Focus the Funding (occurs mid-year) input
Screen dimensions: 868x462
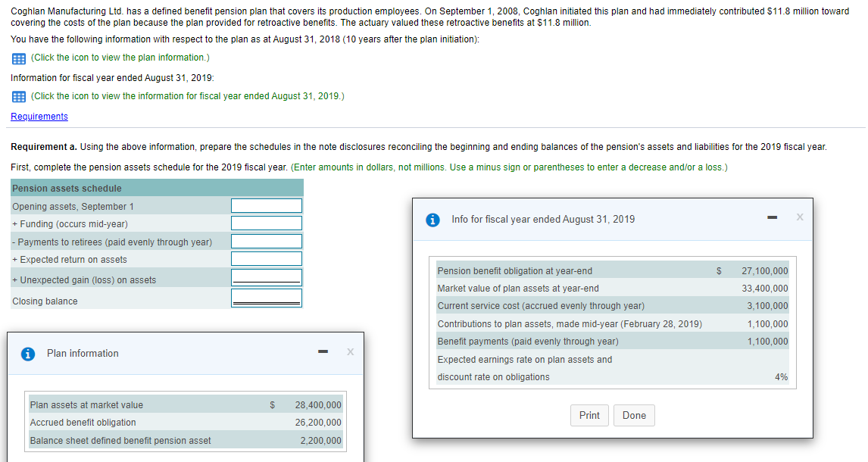click(x=267, y=223)
